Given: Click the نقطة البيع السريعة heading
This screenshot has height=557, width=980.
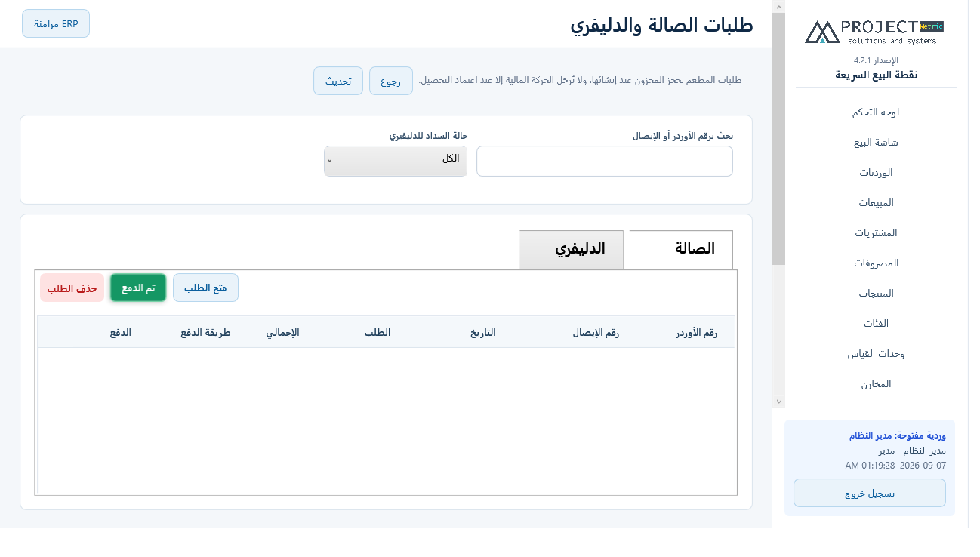Looking at the screenshot, I should tap(876, 75).
